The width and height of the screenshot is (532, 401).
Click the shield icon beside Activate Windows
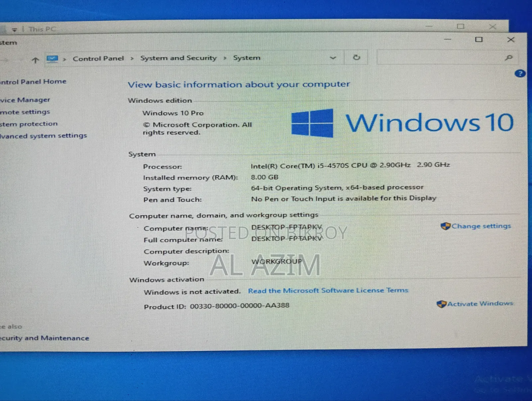tap(441, 304)
